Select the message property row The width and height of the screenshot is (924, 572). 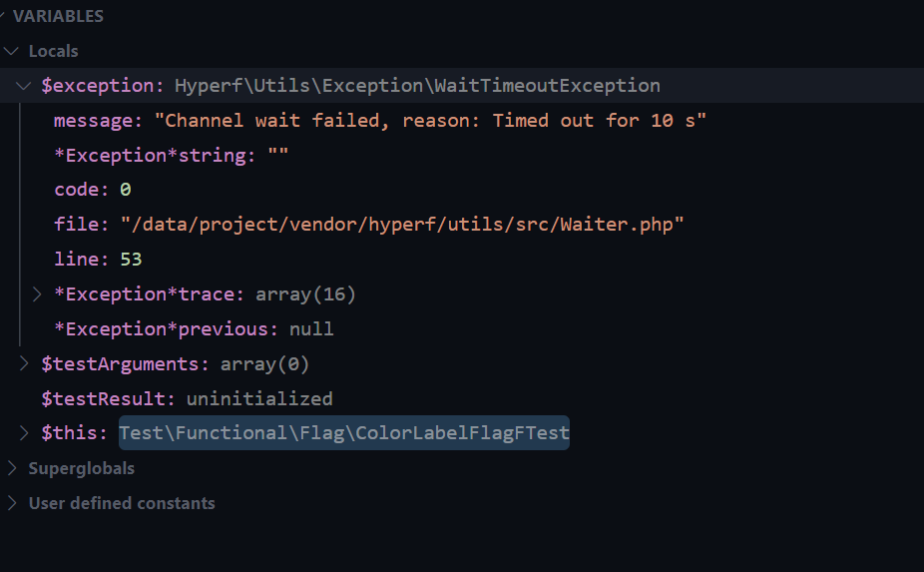tap(462, 121)
